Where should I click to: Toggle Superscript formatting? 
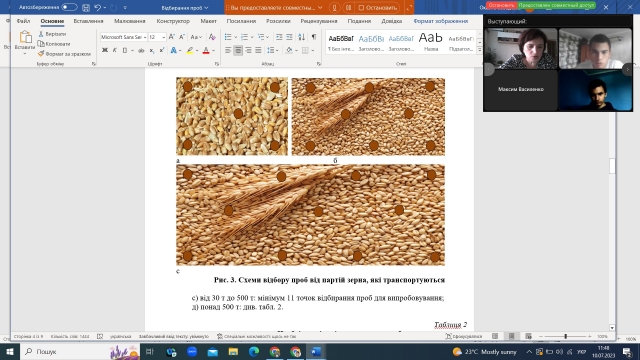162,50
